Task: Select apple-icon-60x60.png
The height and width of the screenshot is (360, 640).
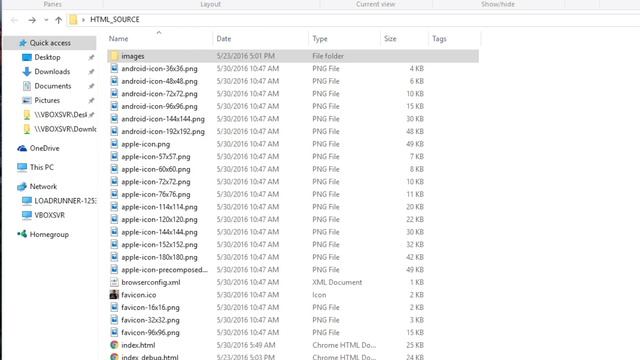Action: (x=156, y=169)
